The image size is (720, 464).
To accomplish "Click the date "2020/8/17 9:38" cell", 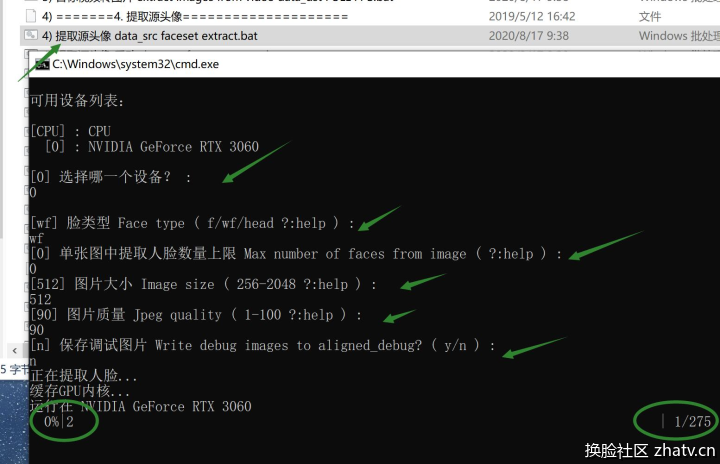I will [x=529, y=36].
